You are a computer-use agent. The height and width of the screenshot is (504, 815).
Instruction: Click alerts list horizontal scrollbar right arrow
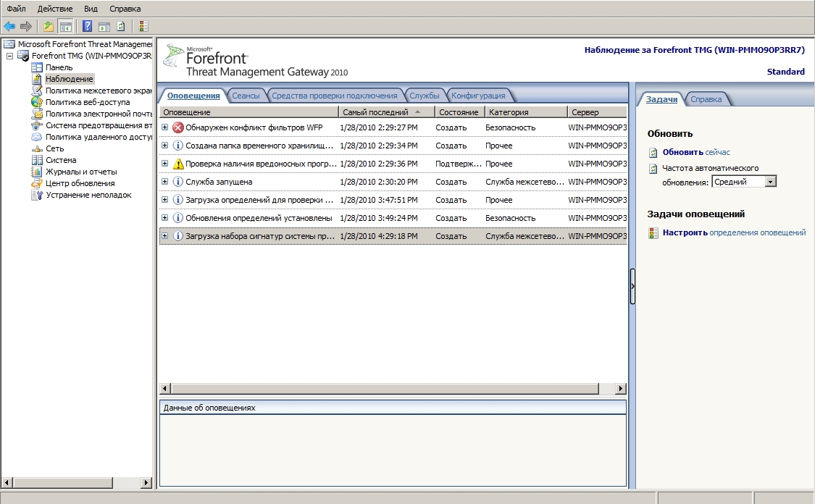[x=621, y=388]
